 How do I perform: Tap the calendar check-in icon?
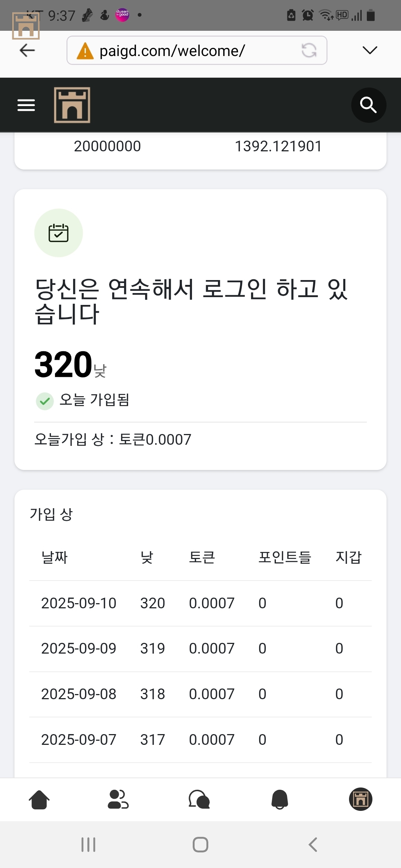[59, 233]
